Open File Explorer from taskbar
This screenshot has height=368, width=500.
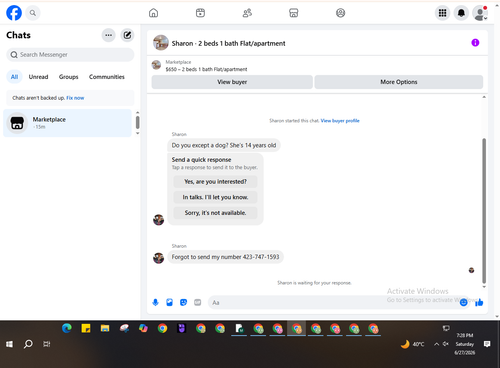coord(105,329)
